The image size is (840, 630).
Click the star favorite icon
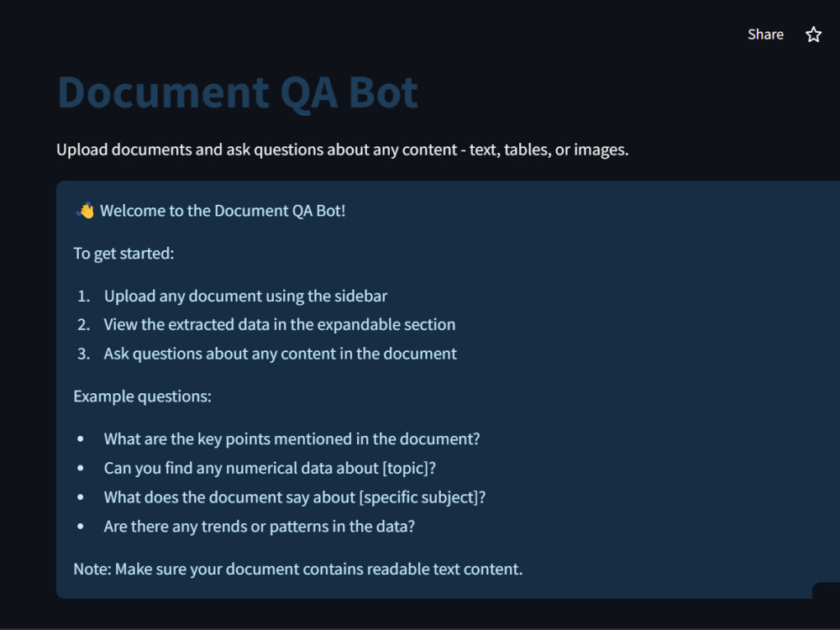[813, 34]
